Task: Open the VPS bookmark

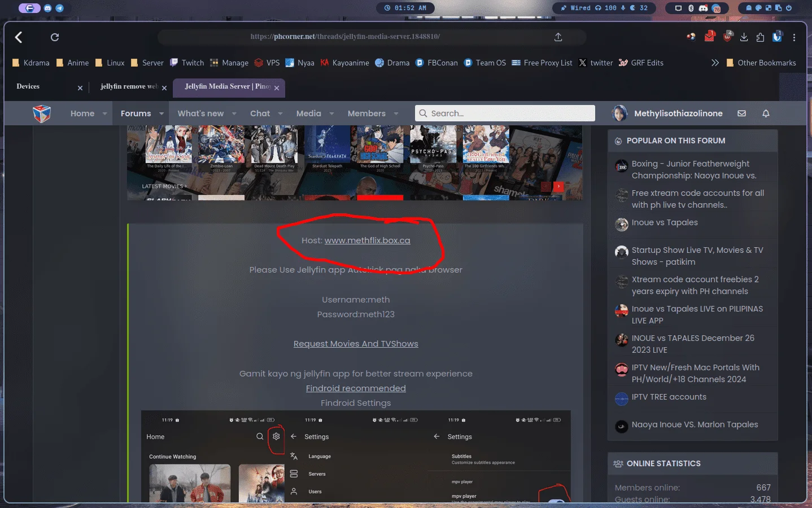Action: coord(267,63)
